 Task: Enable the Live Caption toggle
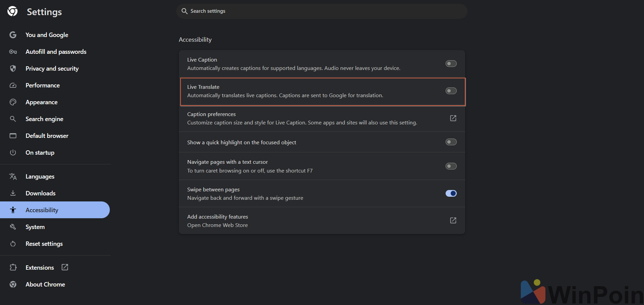[x=451, y=64]
